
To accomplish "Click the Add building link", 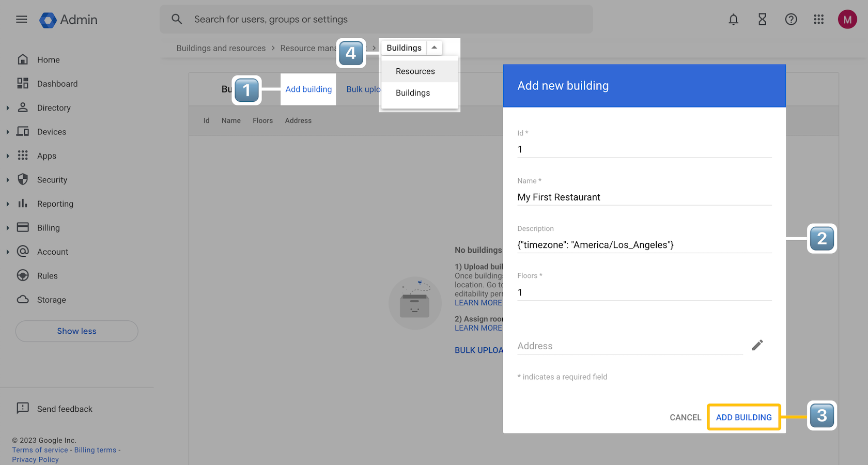I will coord(308,89).
